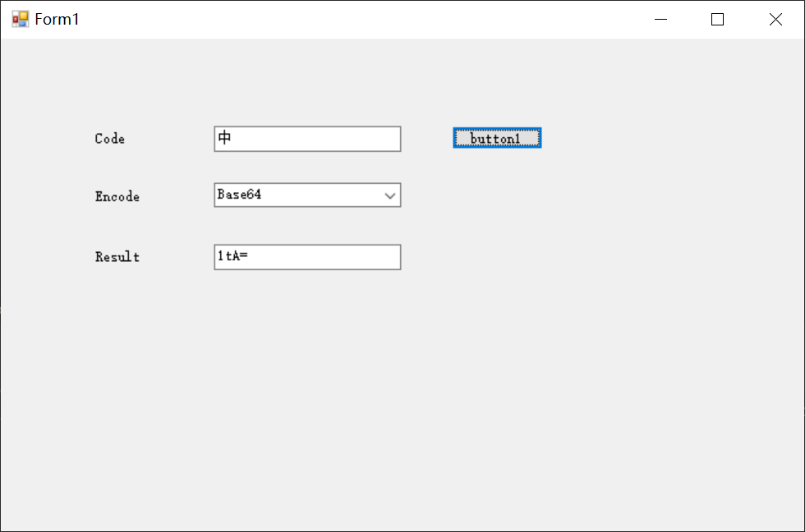Screen dimensions: 805x532
Task: Click the Result text field showing 1tA=
Action: pos(307,257)
